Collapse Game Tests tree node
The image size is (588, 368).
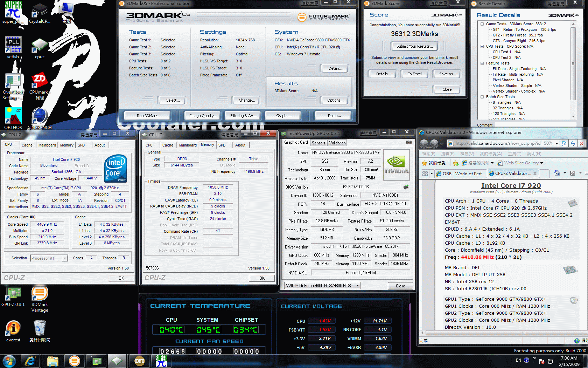482,24
